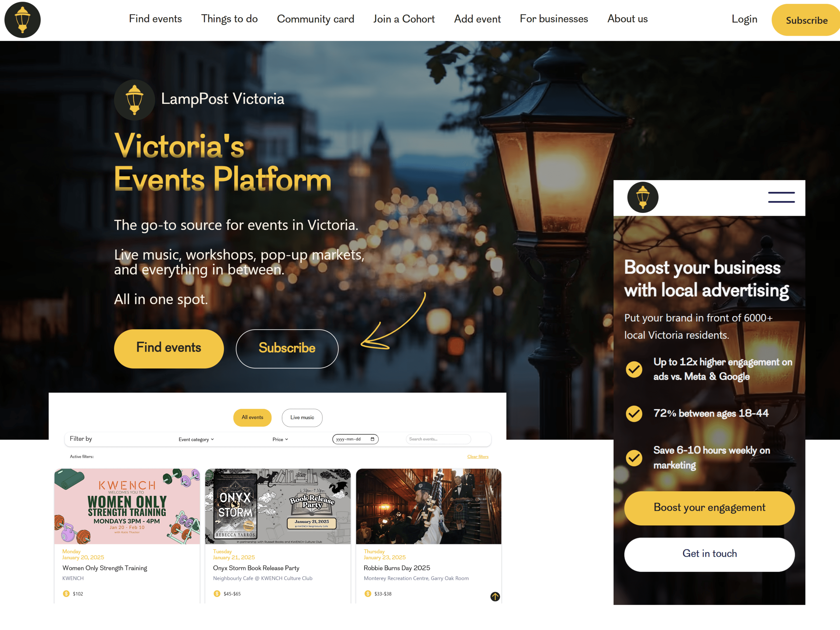Click the Search events input field
The height and width of the screenshot is (630, 840).
tap(438, 439)
